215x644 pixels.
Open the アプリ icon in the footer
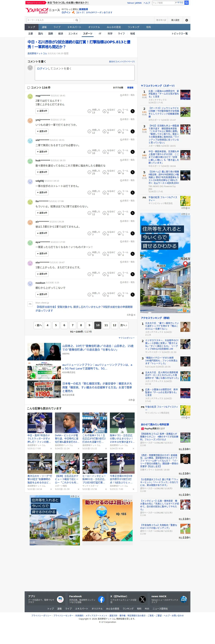[x=60, y=599]
